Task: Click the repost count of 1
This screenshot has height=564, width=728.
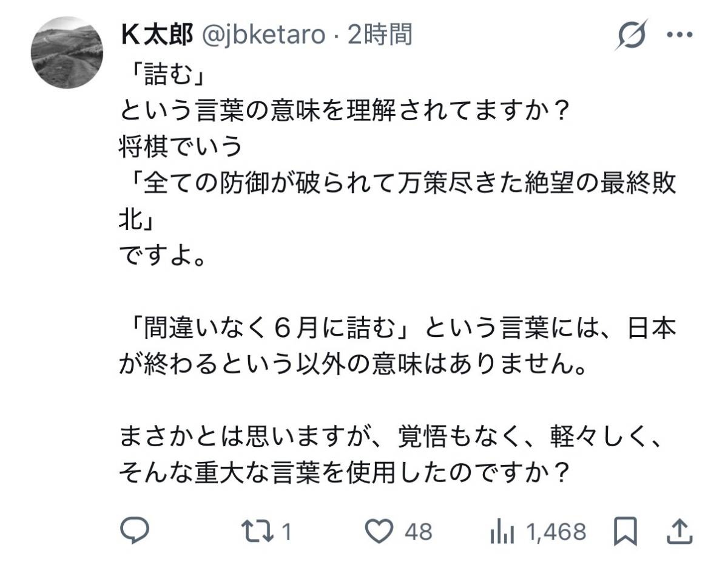Action: click(287, 532)
